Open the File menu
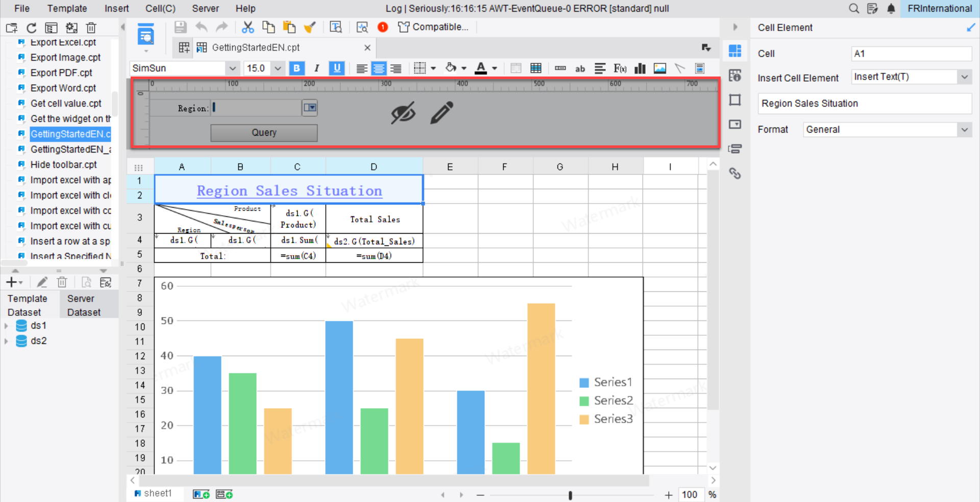Image resolution: width=980 pixels, height=502 pixels. point(22,9)
